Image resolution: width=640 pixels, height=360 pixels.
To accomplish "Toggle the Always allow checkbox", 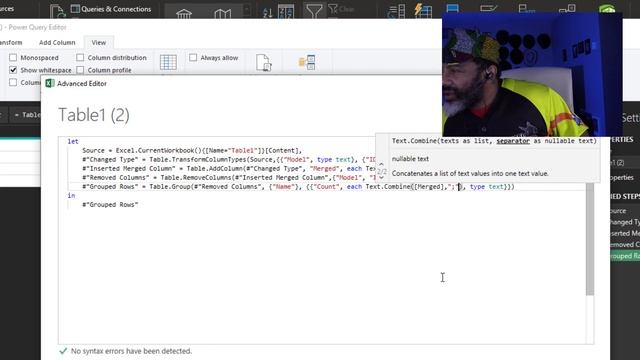I will [x=193, y=58].
